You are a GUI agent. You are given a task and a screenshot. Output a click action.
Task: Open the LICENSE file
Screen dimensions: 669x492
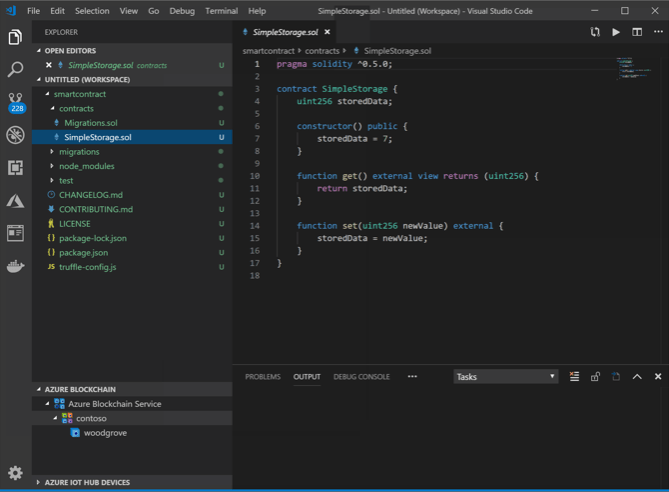(132, 224)
